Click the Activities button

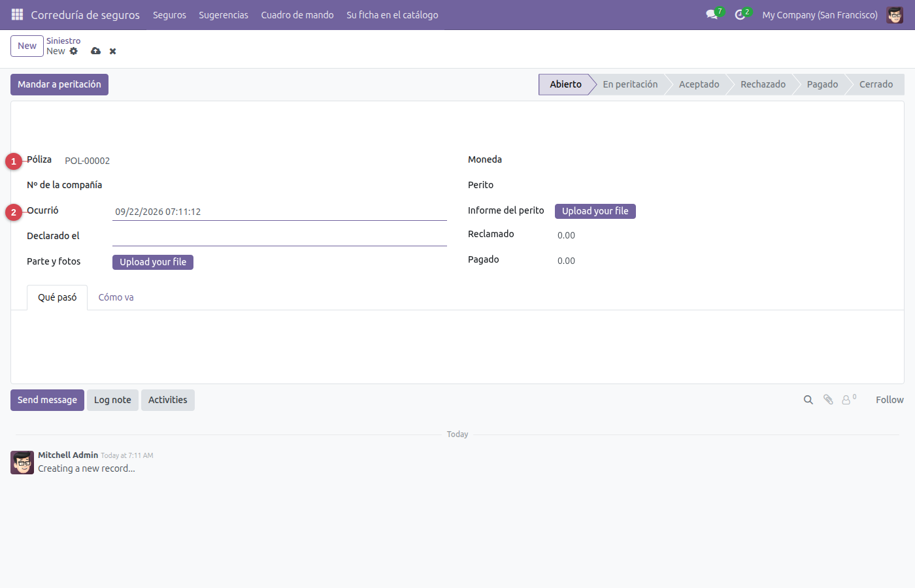coord(168,400)
